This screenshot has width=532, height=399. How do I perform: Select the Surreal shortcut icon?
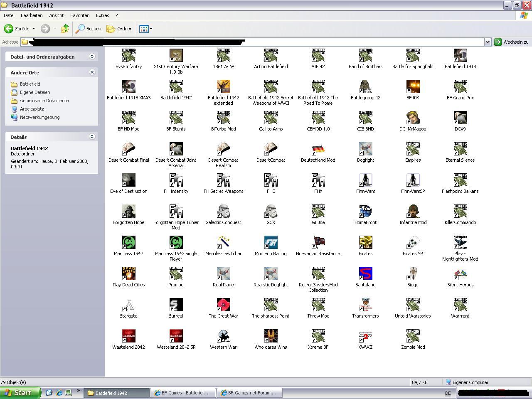coord(176,305)
